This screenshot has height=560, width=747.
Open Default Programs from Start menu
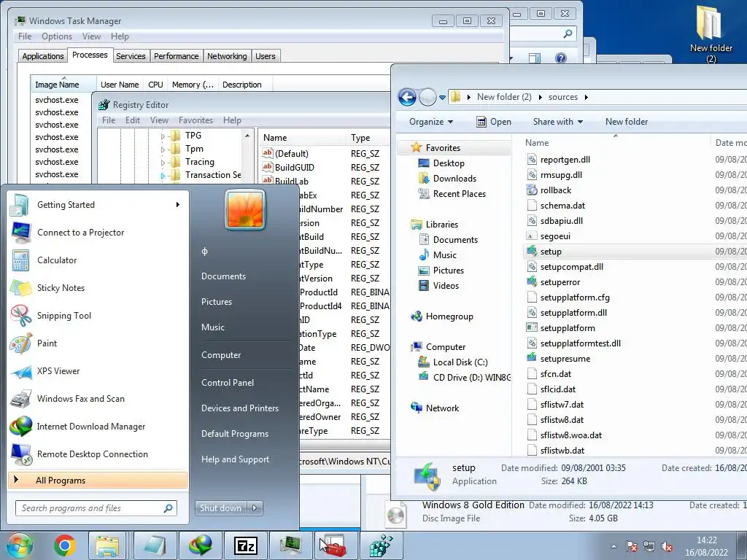[234, 434]
